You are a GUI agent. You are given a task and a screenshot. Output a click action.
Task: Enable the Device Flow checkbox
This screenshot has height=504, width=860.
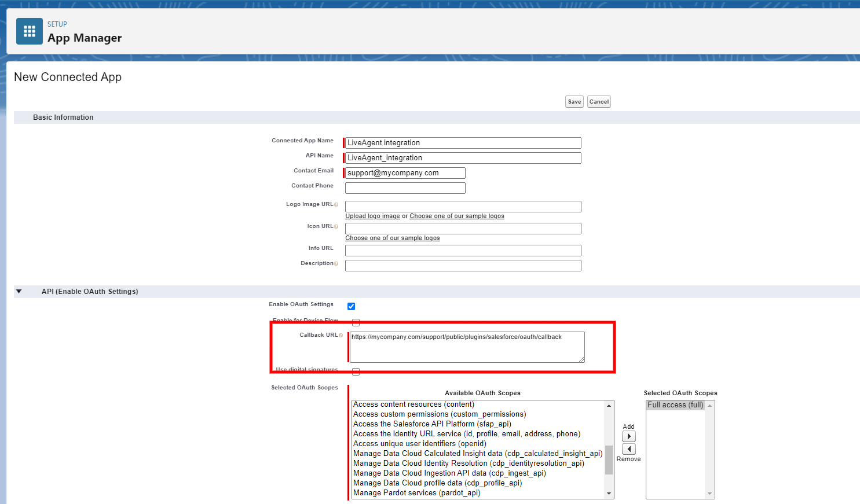(356, 322)
